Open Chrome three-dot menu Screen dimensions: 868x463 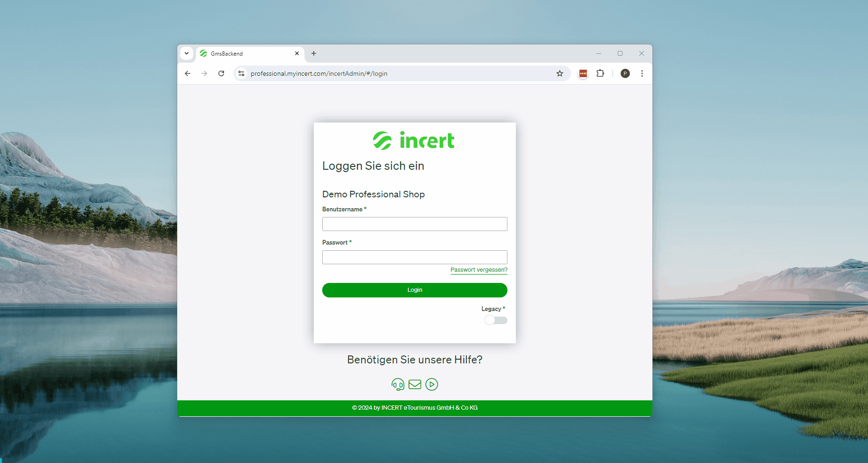click(x=642, y=73)
